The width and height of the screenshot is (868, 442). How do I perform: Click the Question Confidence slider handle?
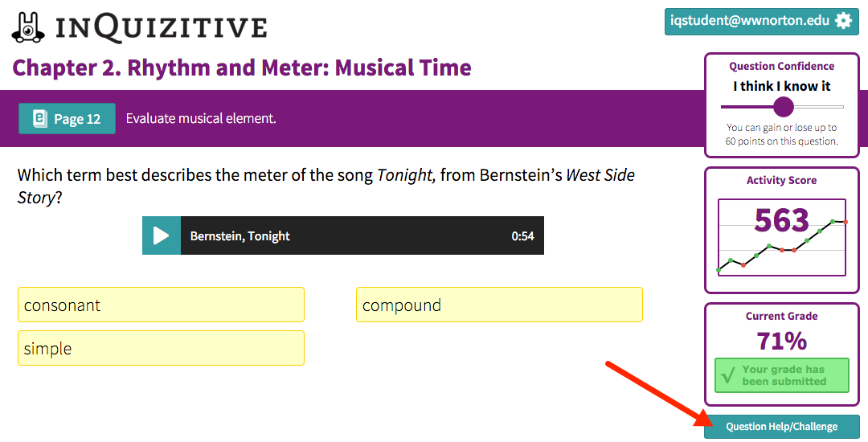[783, 107]
